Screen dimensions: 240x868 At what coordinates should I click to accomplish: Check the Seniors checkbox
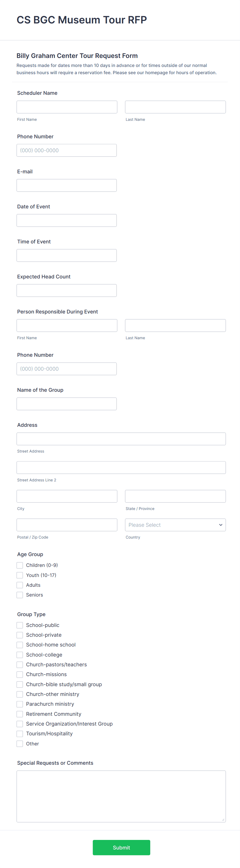click(x=20, y=595)
